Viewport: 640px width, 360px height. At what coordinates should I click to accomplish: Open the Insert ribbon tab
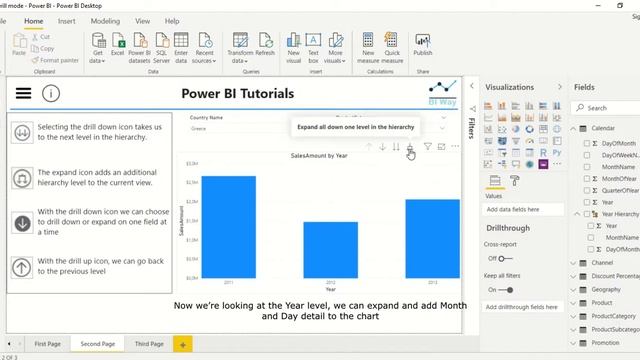click(x=67, y=21)
